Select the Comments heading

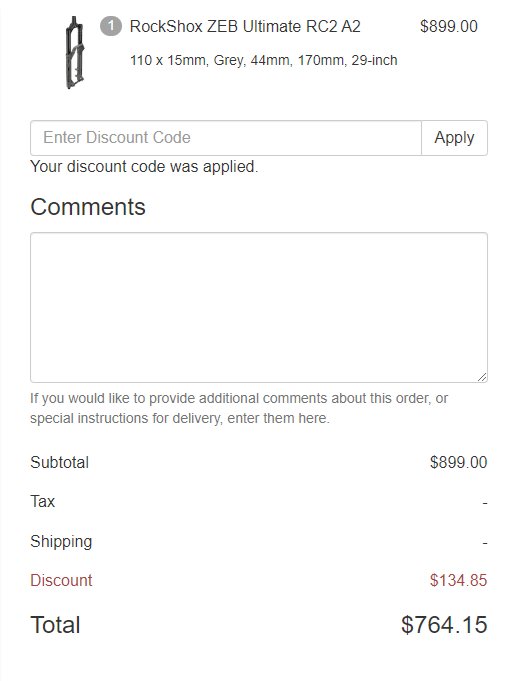[x=88, y=207]
